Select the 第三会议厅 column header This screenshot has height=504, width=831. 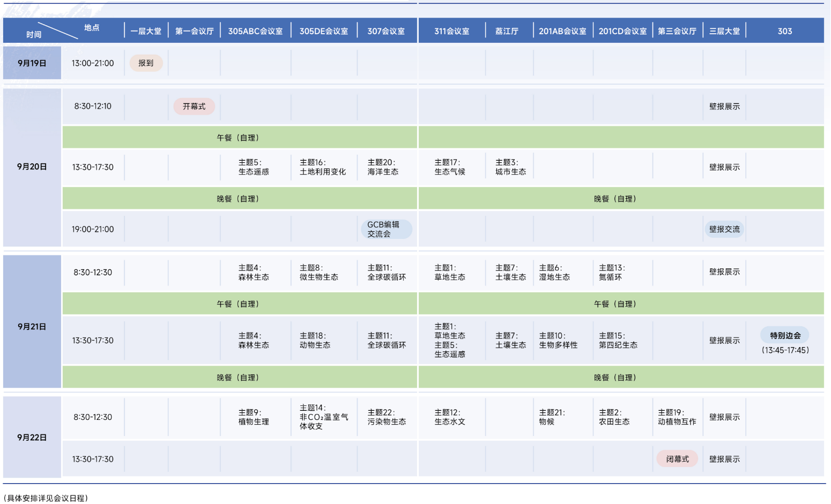(677, 31)
